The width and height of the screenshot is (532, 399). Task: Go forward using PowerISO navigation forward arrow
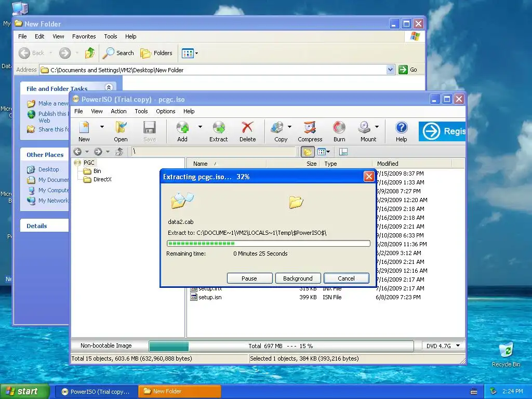pos(98,152)
